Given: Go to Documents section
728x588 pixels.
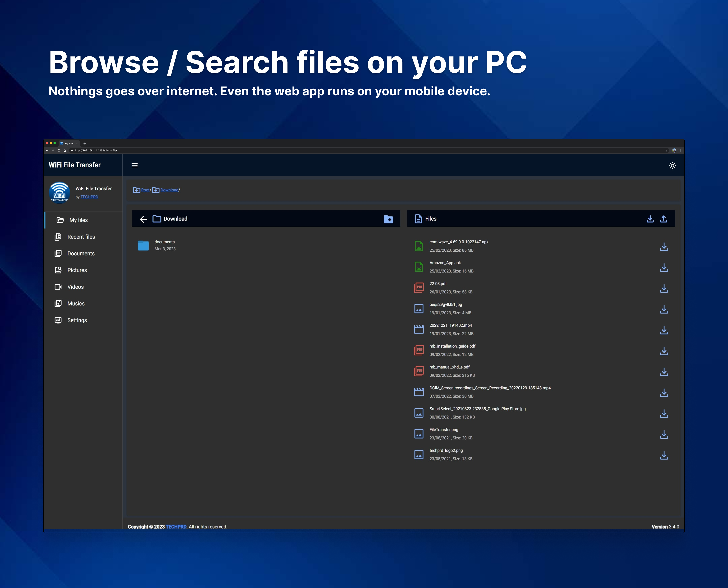Looking at the screenshot, I should 83,253.
